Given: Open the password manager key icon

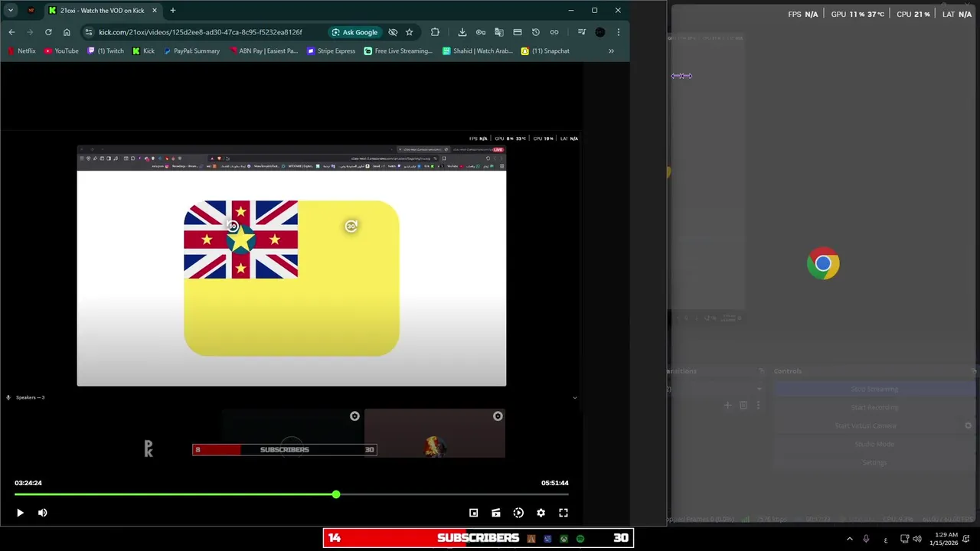Looking at the screenshot, I should click(481, 32).
